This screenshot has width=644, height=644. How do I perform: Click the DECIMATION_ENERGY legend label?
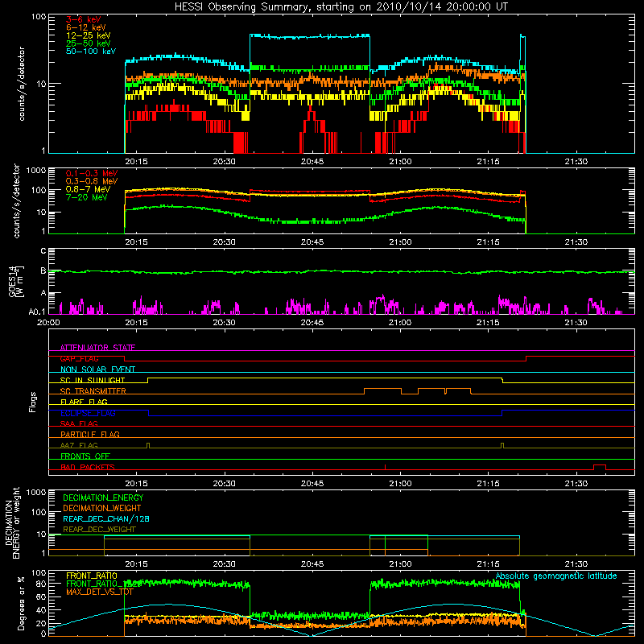tap(104, 497)
